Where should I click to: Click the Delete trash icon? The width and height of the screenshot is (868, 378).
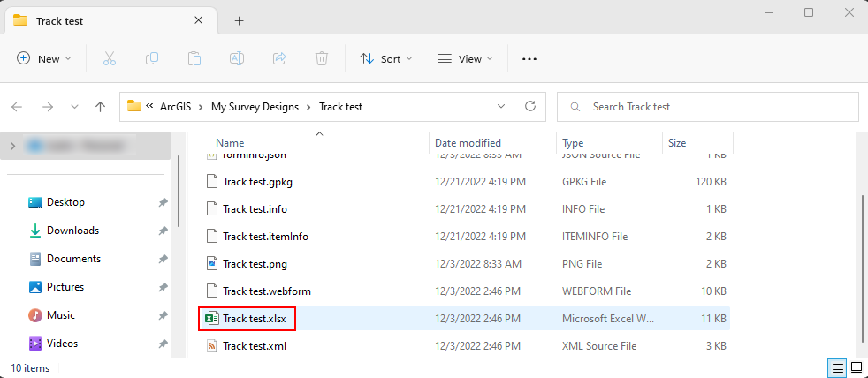tap(322, 59)
